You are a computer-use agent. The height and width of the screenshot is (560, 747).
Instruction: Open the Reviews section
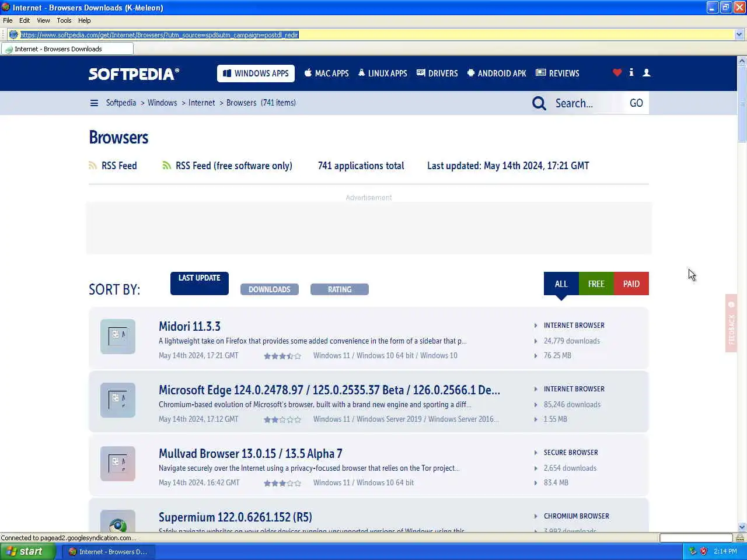(557, 73)
